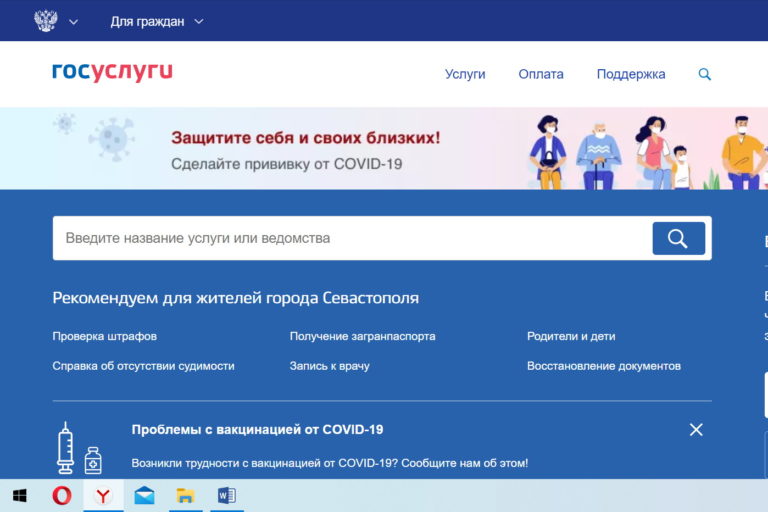
Task: Click the Госуслуги logo
Action: (x=112, y=72)
